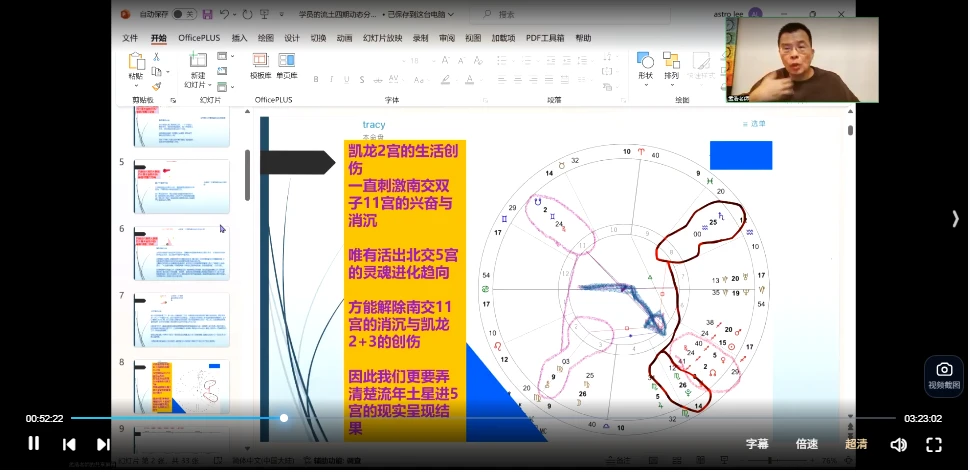
Task: Skip to the next video
Action: (103, 444)
